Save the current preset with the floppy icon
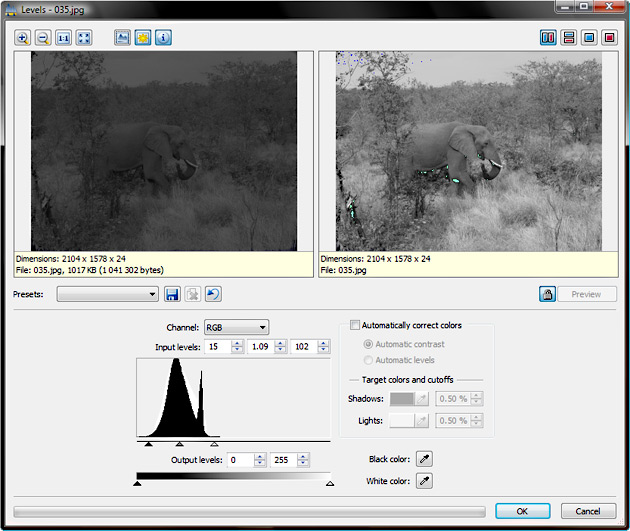Viewport: 630px width, 531px height. click(172, 294)
